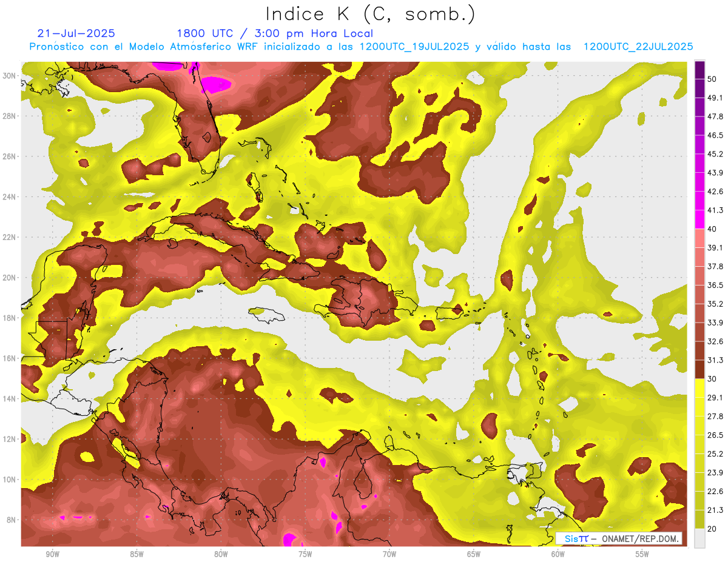
Task: Click the 10N latitude label
Action: (x=9, y=480)
